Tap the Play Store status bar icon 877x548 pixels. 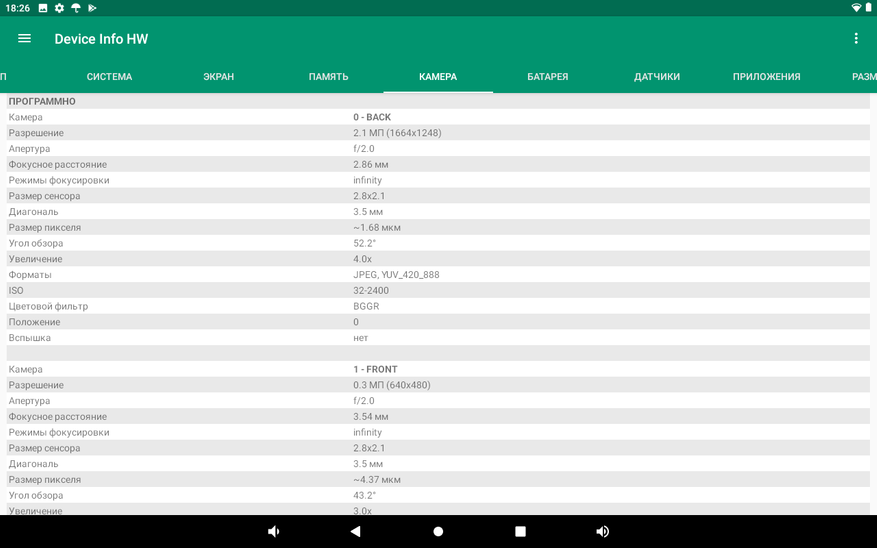click(x=92, y=8)
